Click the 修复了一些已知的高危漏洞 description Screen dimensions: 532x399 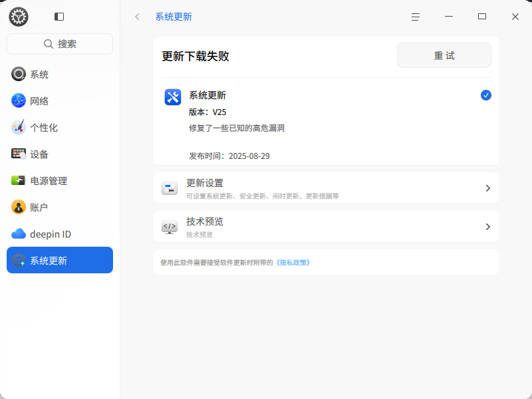coord(237,128)
